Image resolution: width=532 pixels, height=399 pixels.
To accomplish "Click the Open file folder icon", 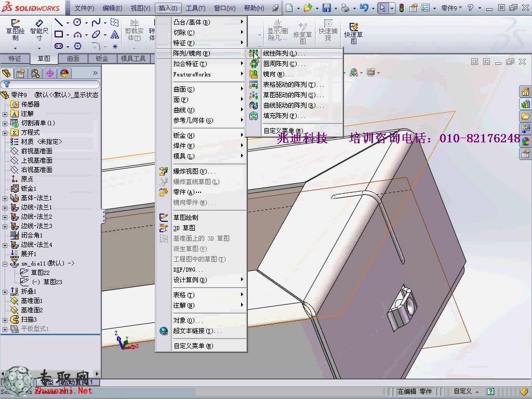I will click(x=308, y=8).
